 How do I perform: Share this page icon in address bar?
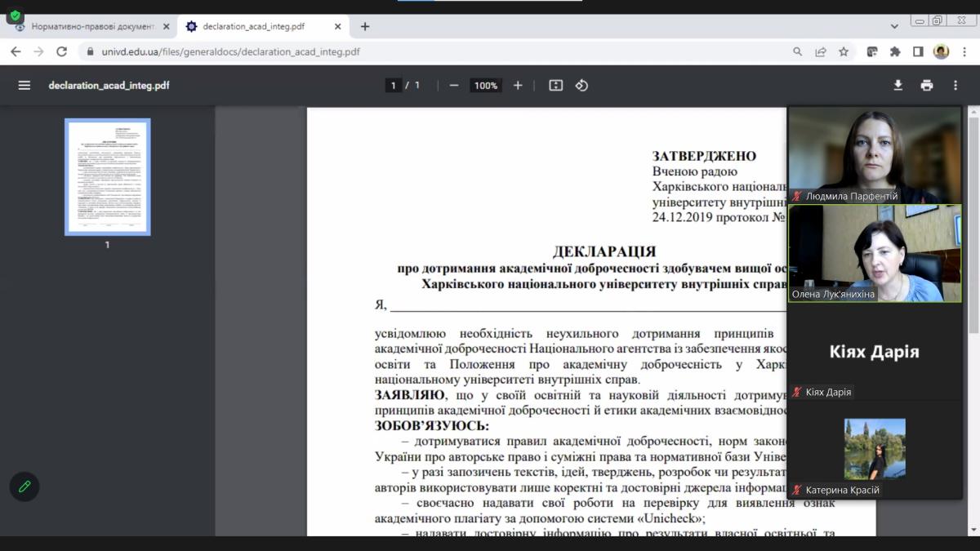(821, 51)
